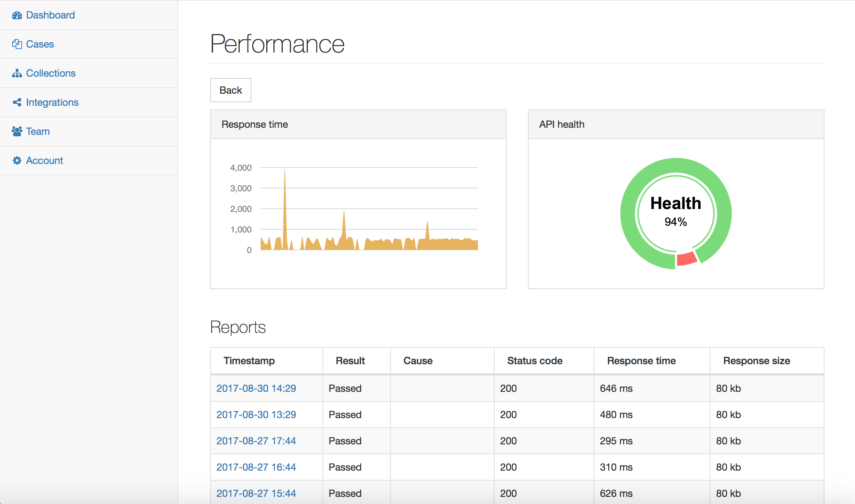Click the Collections hierarchy icon

point(17,73)
